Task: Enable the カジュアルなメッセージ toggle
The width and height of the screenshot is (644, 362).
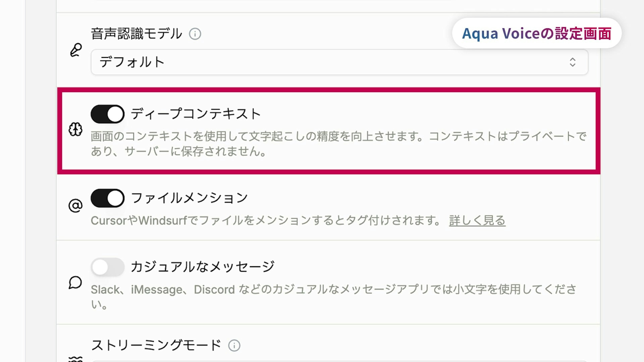Action: pyautogui.click(x=108, y=267)
